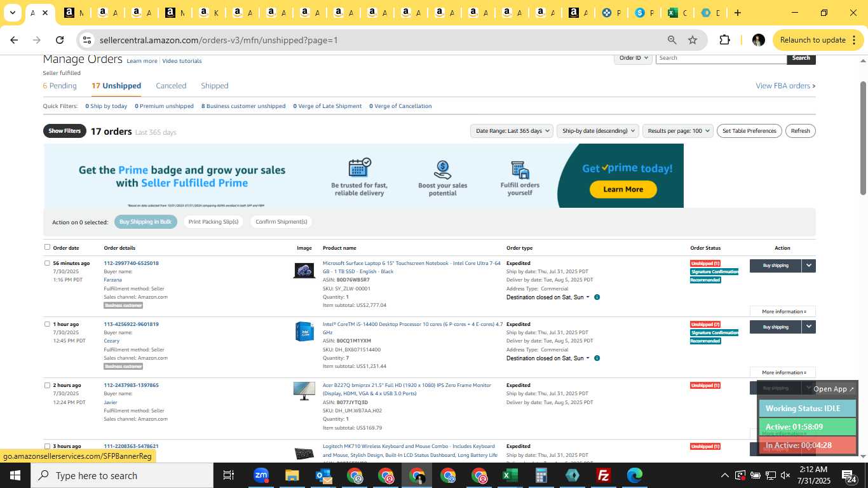The height and width of the screenshot is (488, 868).
Task: Open View FBA orders link
Action: (x=785, y=86)
